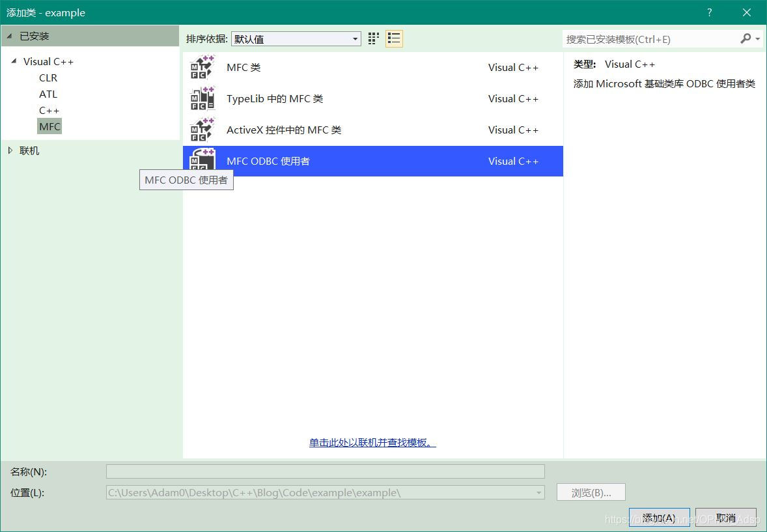767x532 pixels.
Task: Click the 添加(A) button
Action: tap(659, 518)
